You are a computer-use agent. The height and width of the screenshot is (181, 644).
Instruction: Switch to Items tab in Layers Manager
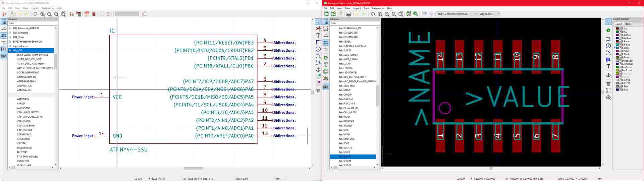coord(628,24)
